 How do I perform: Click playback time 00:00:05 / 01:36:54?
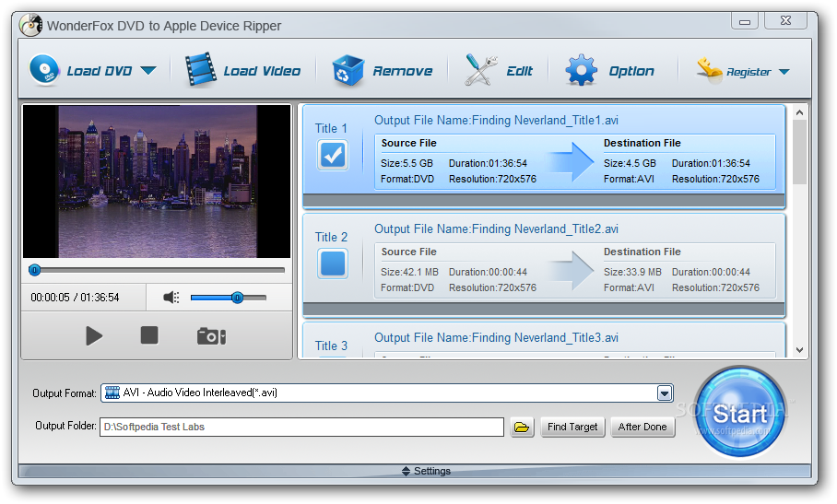(x=75, y=298)
